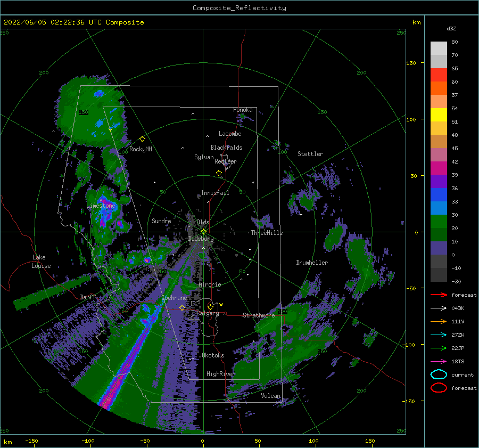This screenshot has width=479, height=448.
Task: Click the 30 dBZ green color swatch
Action: [x=439, y=222]
